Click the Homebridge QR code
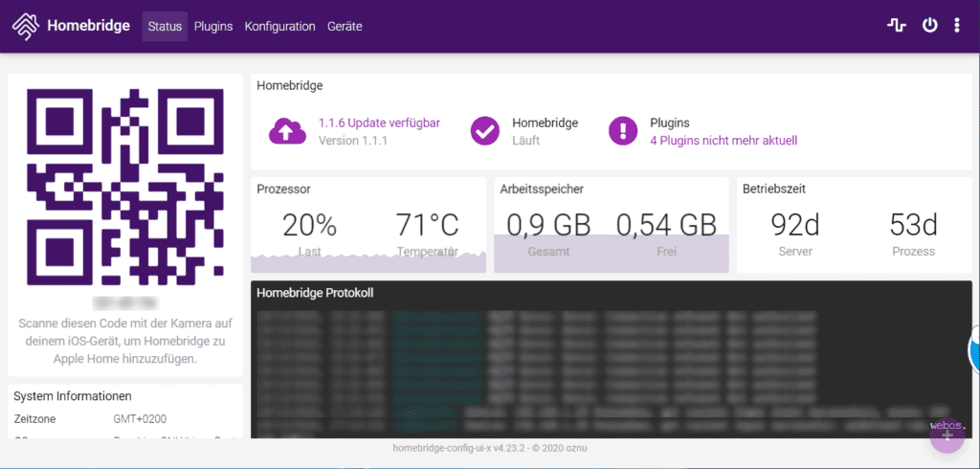The image size is (980, 469). point(125,187)
